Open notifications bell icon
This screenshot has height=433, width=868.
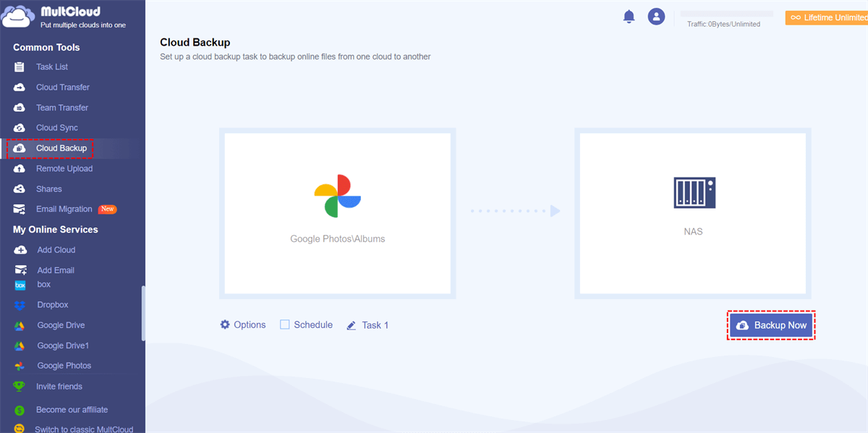629,17
